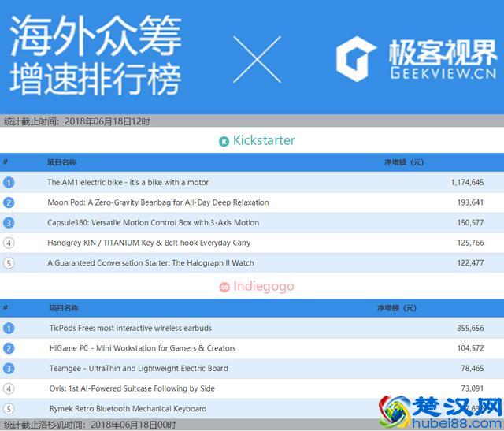Click the white X cross symbol in banner
Viewport: 504px width, 431px height.
pos(257,60)
